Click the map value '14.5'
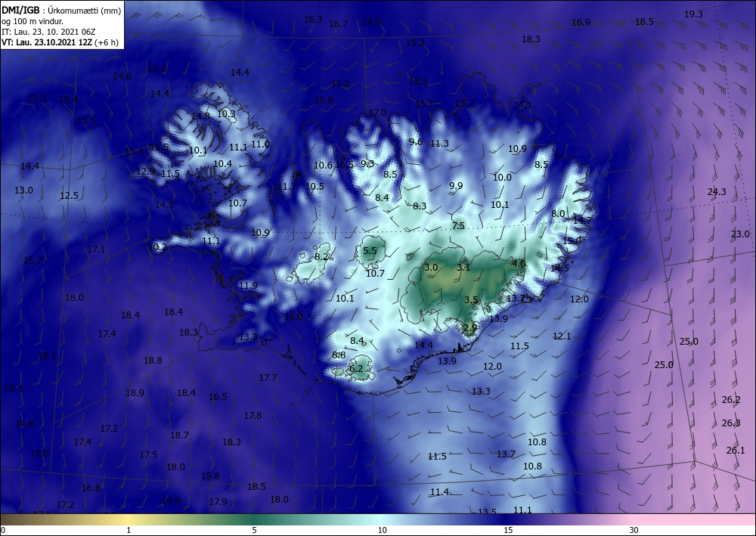The height and width of the screenshot is (536, 756). (x=559, y=268)
